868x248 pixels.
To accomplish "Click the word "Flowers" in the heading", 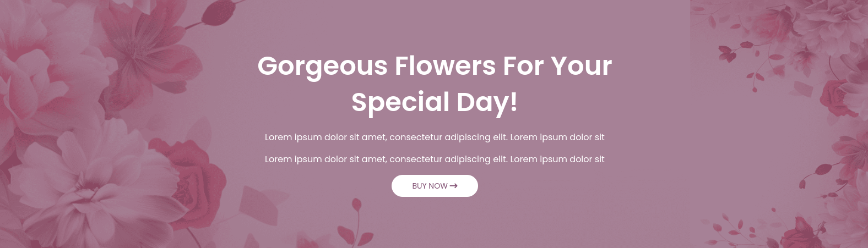I will pyautogui.click(x=445, y=66).
